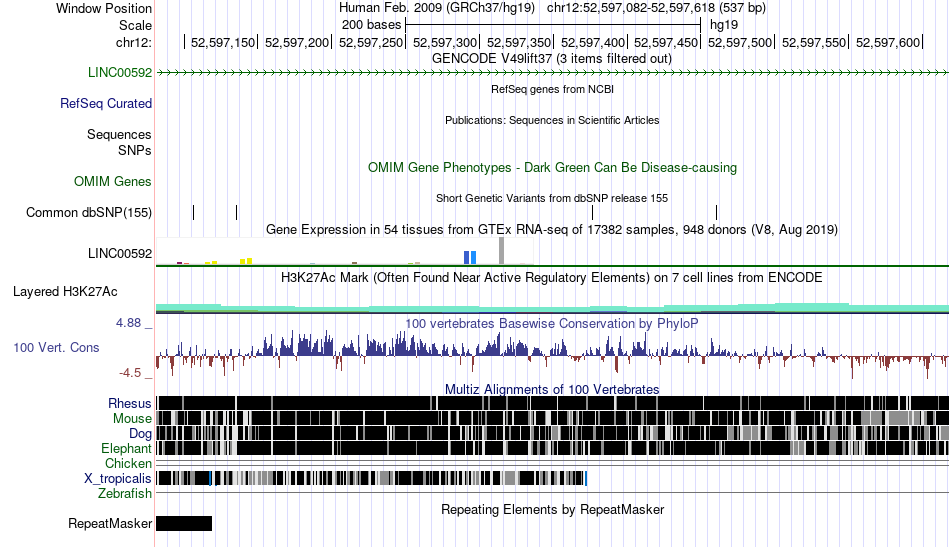The height and width of the screenshot is (547, 950).
Task: Click the first dbSNP variant tick mark
Action: [x=193, y=213]
